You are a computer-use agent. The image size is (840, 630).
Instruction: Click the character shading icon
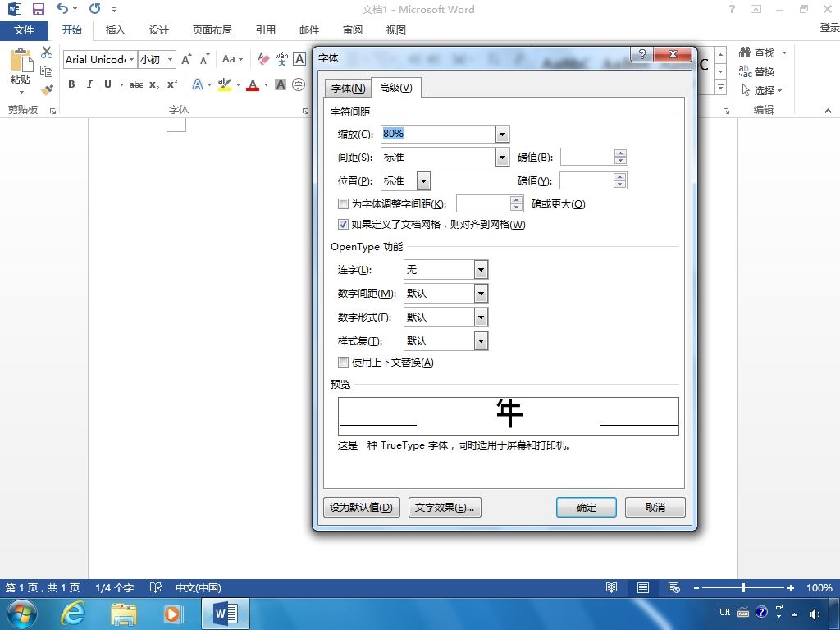point(281,84)
